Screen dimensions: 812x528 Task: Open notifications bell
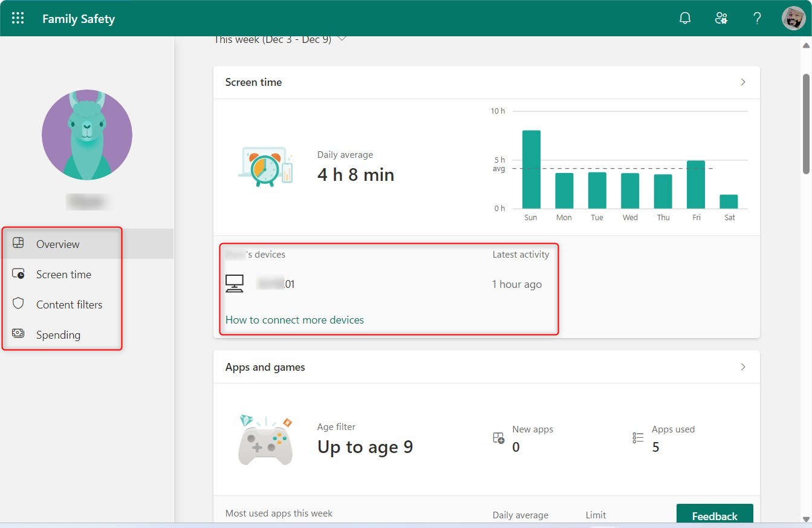[x=684, y=18]
